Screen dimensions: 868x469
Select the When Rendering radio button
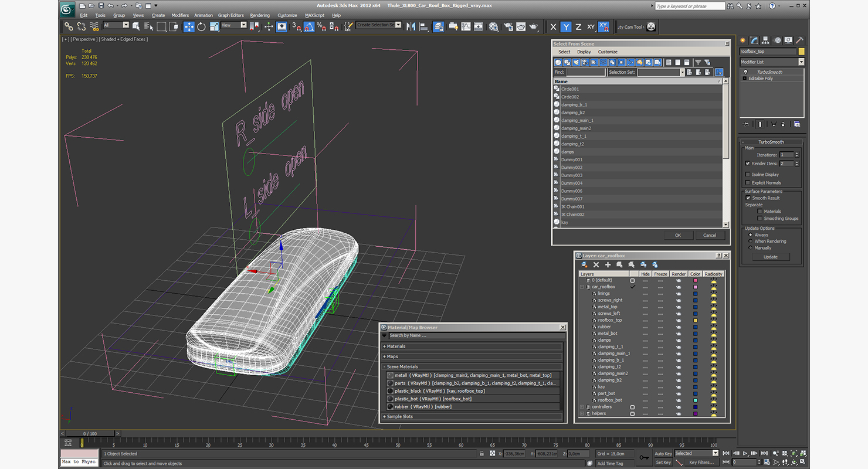point(751,241)
